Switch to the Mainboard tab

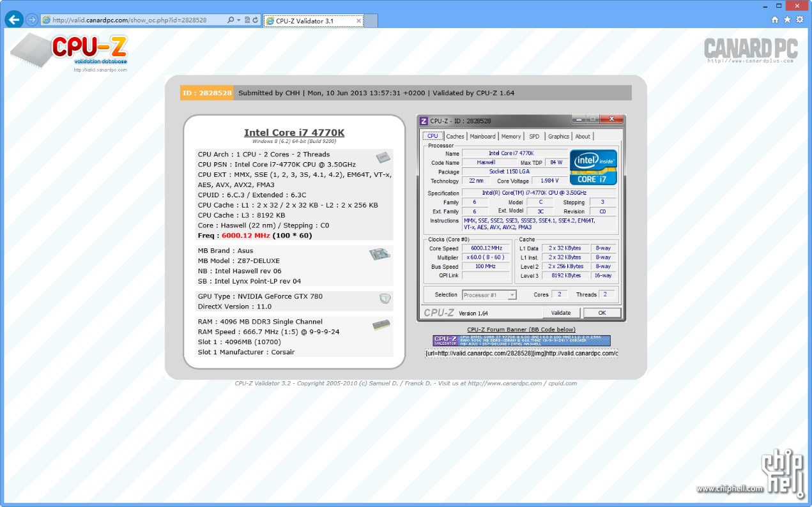point(482,136)
